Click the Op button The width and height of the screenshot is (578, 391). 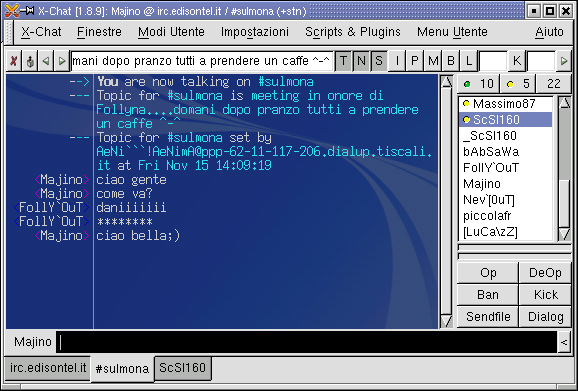pyautogui.click(x=488, y=273)
